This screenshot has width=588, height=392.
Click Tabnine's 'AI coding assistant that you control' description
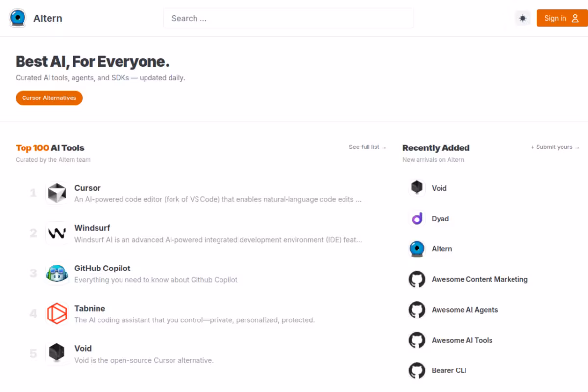195,320
